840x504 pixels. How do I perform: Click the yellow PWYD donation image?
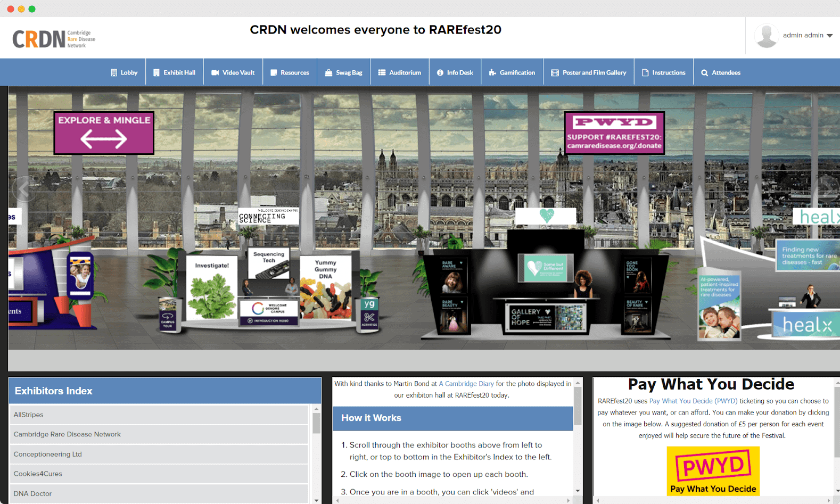point(713,471)
